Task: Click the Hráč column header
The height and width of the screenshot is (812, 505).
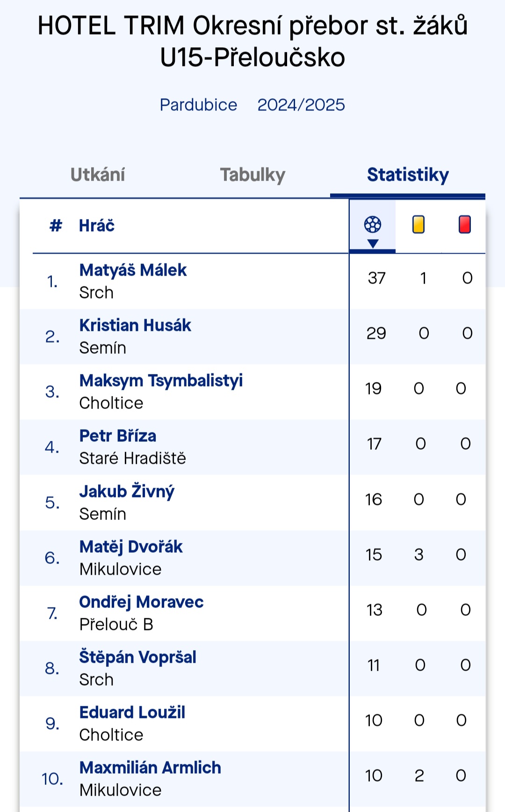Action: [97, 226]
